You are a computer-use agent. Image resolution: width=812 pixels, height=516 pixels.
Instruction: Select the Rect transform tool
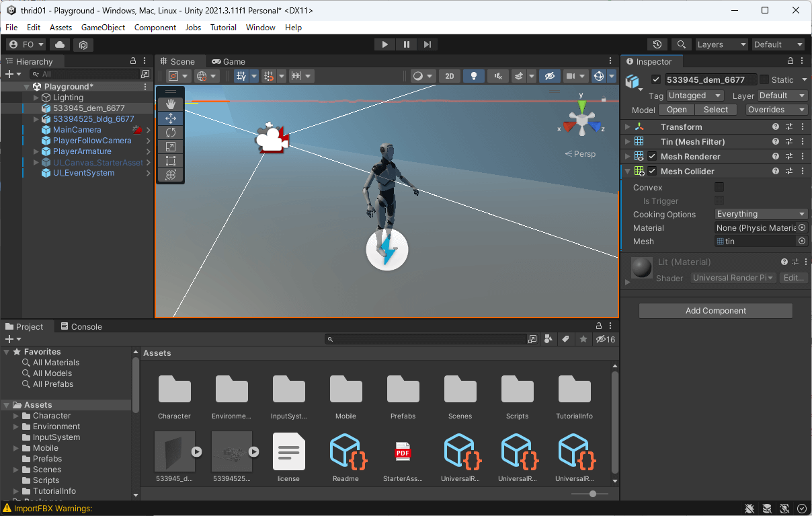[171, 161]
